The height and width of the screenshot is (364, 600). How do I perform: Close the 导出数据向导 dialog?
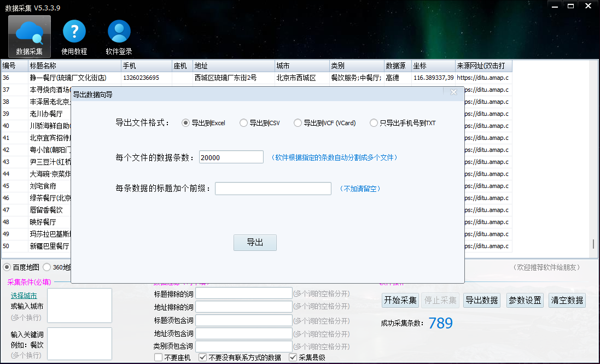(x=453, y=92)
